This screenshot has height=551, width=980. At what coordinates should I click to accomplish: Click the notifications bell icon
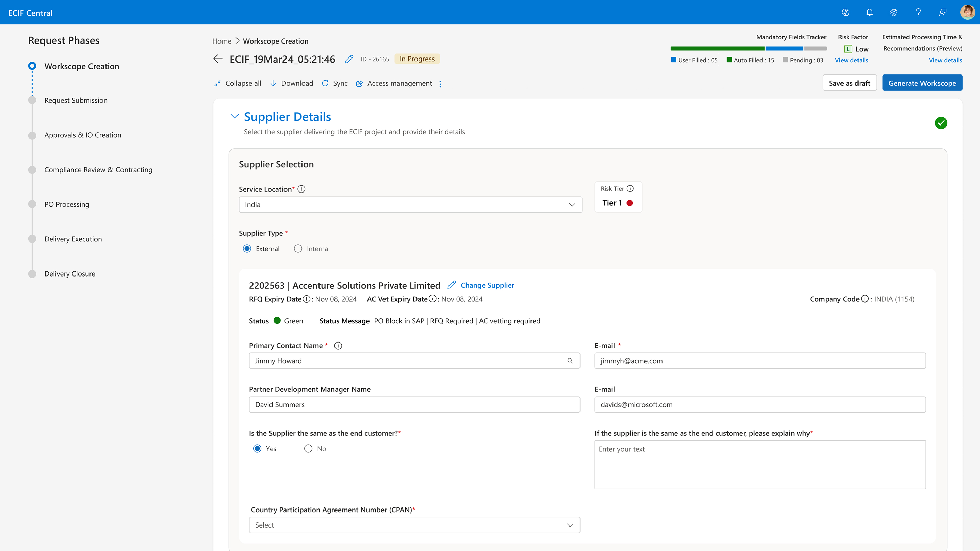869,13
